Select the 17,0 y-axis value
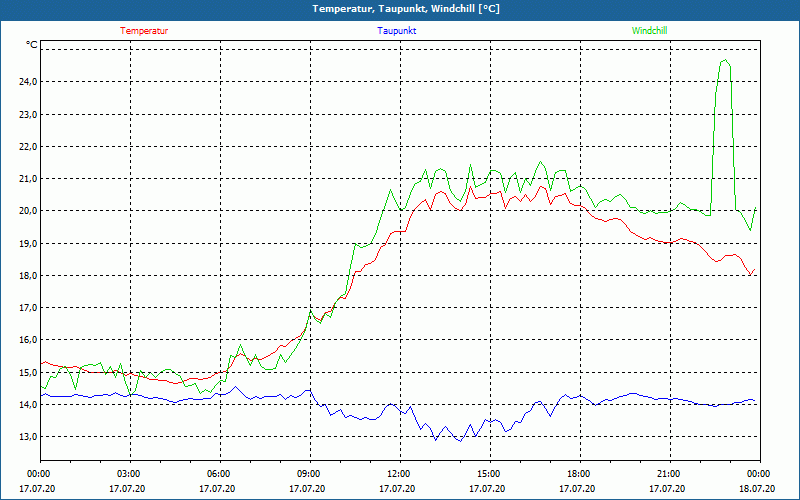Screen dimensions: 800x500 [x=28, y=308]
